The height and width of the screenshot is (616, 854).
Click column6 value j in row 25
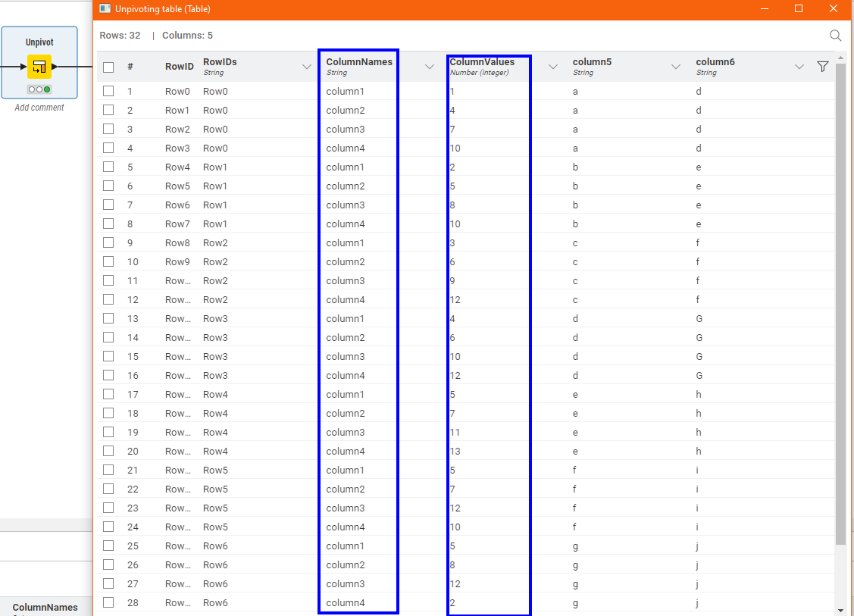[697, 546]
